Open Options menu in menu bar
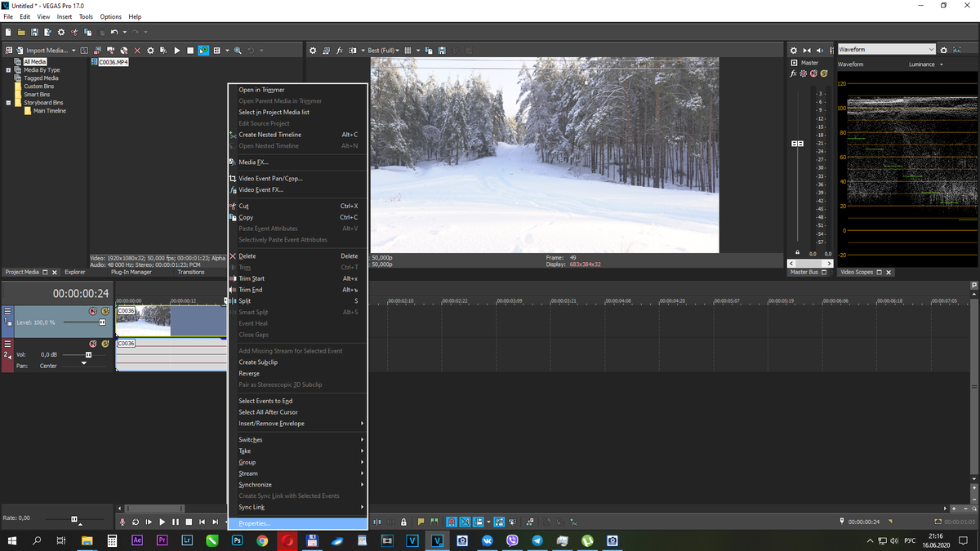 coord(111,16)
